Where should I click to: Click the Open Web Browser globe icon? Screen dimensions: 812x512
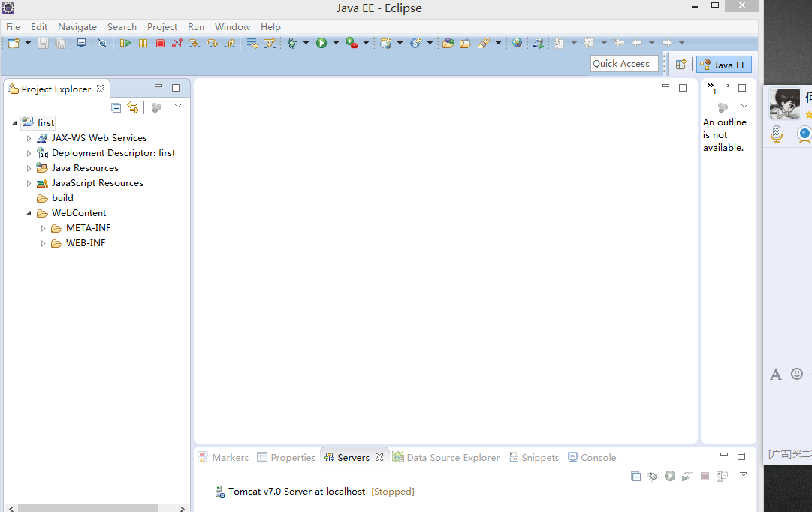[517, 43]
